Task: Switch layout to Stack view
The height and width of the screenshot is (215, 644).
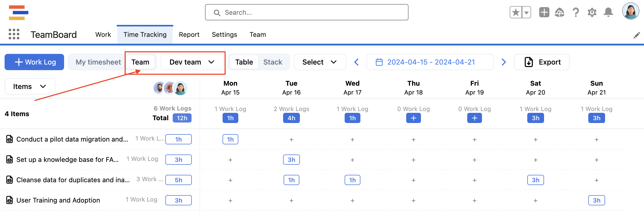Action: coord(273,62)
